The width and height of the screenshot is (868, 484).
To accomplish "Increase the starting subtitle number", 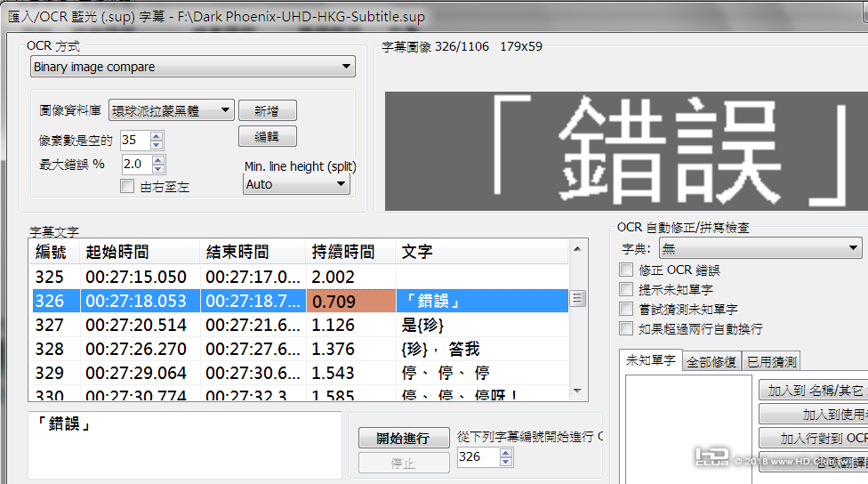I will (506, 453).
